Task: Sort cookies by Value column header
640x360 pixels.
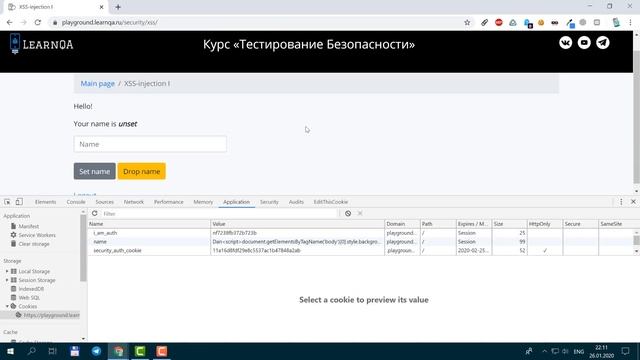Action: (297, 224)
